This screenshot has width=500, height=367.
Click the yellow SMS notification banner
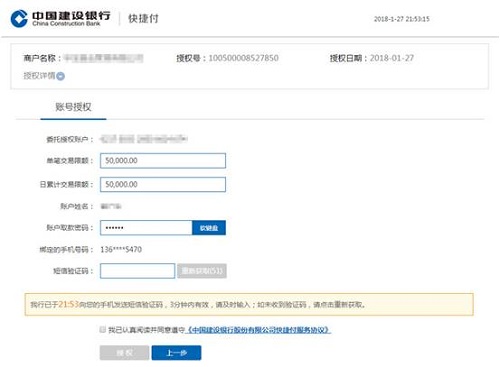249,304
